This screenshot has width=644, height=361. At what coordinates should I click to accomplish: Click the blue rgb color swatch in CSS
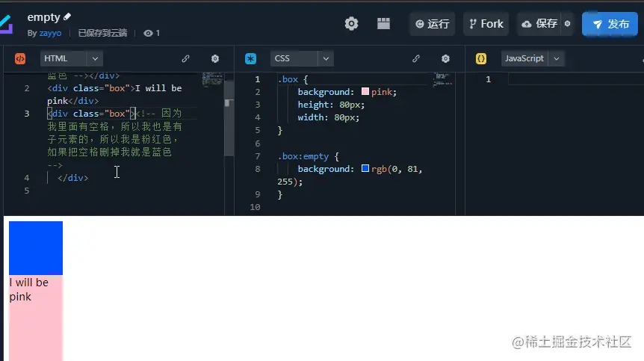tap(365, 168)
